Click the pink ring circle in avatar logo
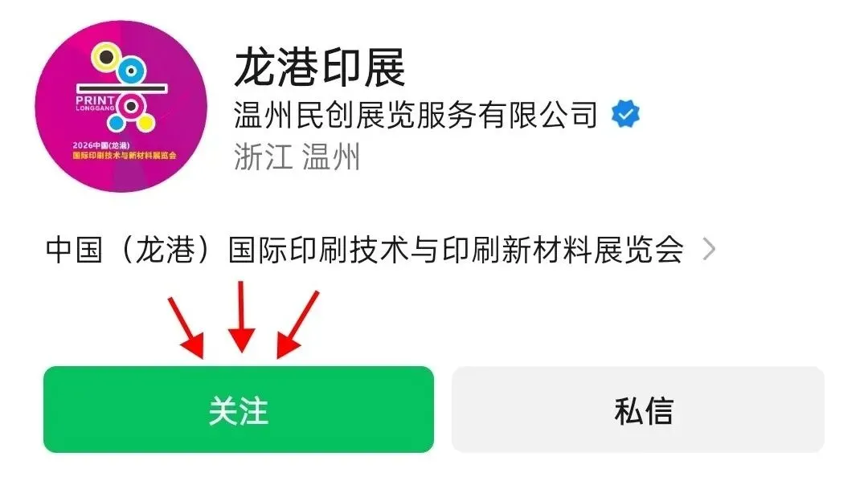The width and height of the screenshot is (868, 493). point(131,106)
